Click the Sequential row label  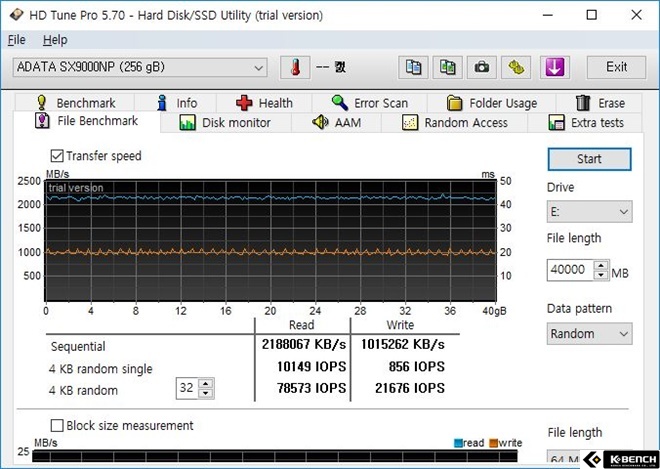[78, 347]
